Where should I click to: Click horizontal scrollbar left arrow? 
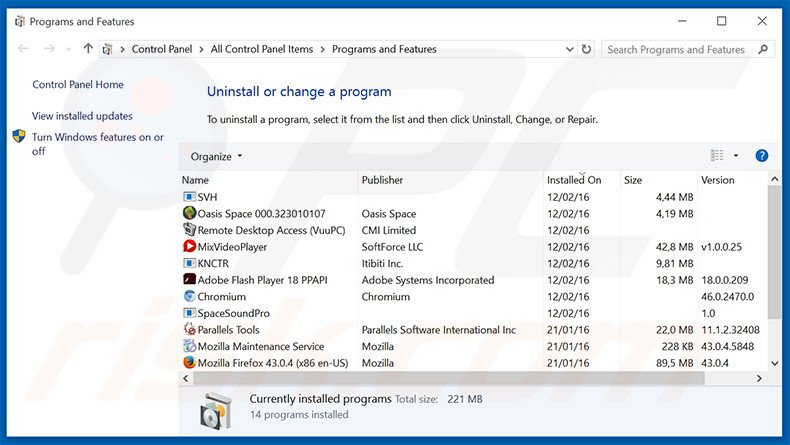186,378
